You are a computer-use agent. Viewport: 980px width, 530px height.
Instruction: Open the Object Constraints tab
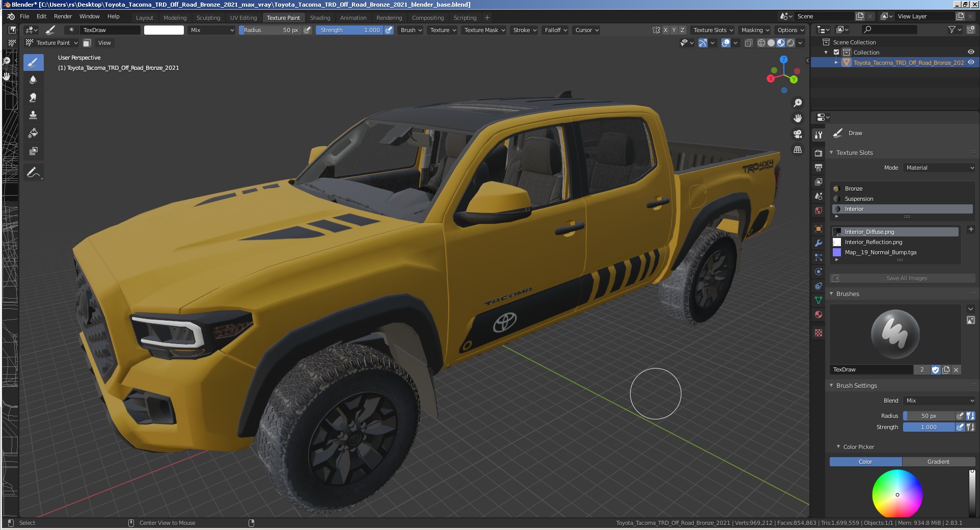click(819, 286)
